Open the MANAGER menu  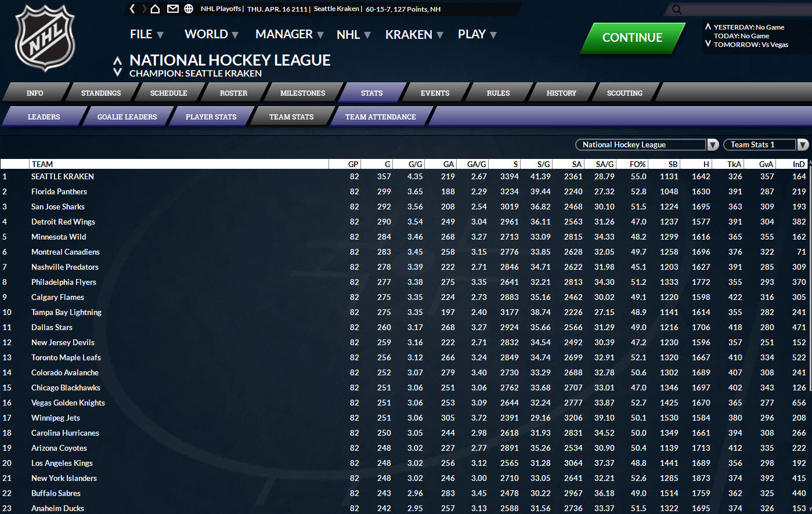pos(289,35)
